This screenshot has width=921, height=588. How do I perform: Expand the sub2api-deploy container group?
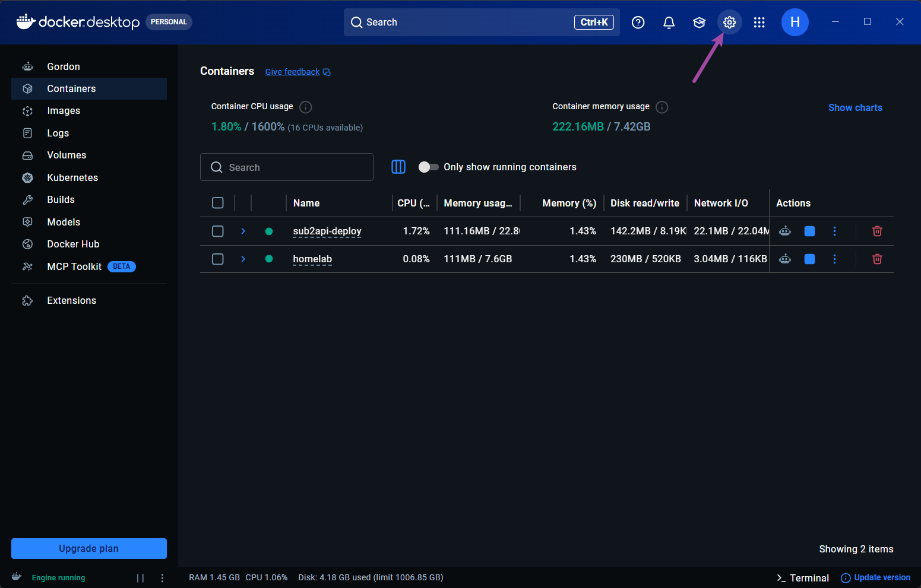(x=243, y=231)
